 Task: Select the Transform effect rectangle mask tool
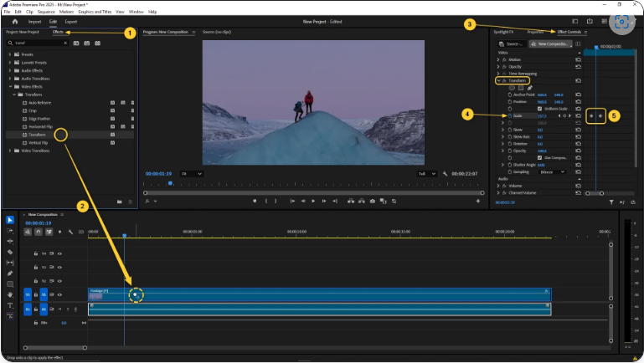521,88
